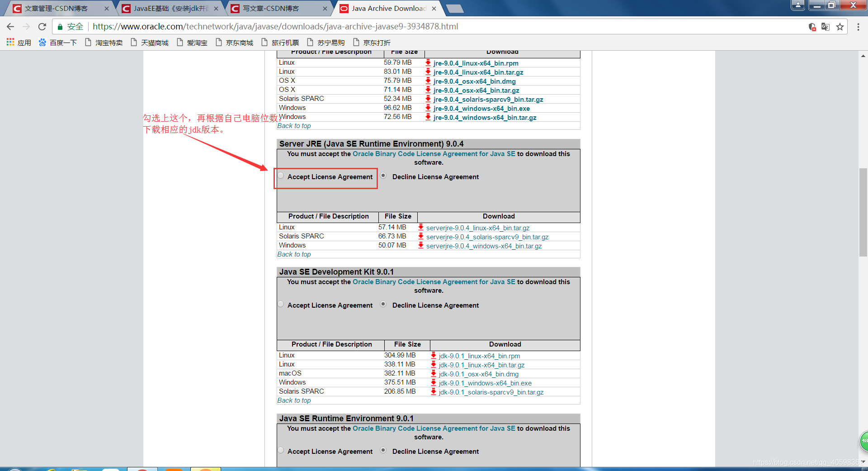Click the green secure lock icon

60,27
